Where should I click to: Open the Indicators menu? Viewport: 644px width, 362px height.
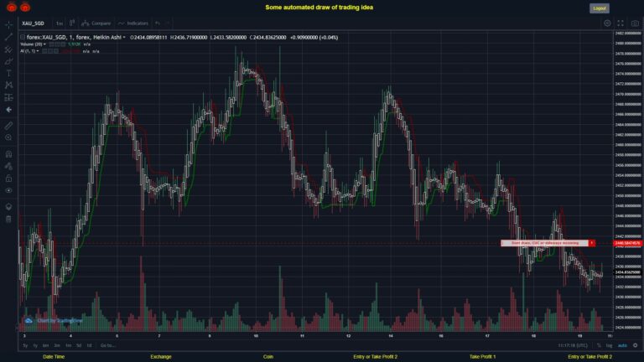(x=133, y=23)
